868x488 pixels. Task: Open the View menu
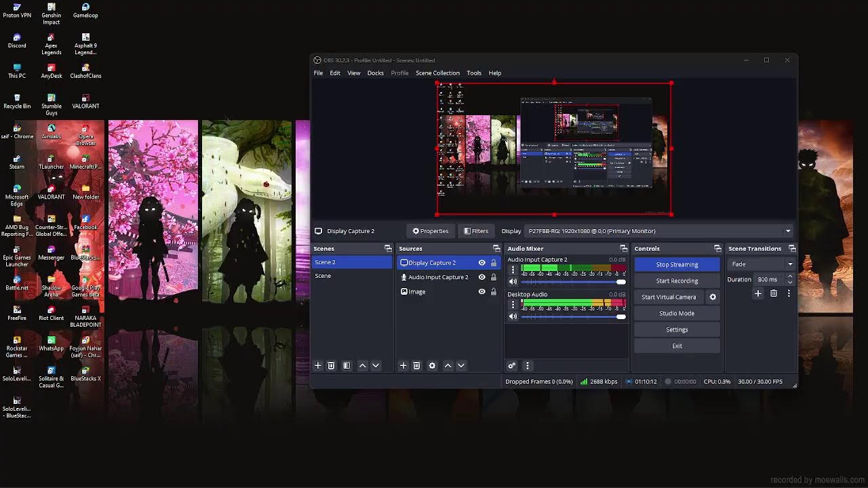click(354, 73)
